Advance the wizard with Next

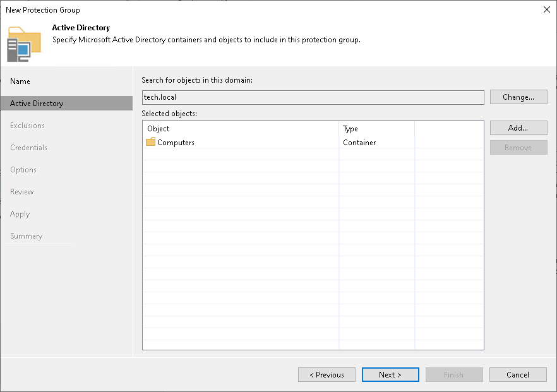point(390,374)
